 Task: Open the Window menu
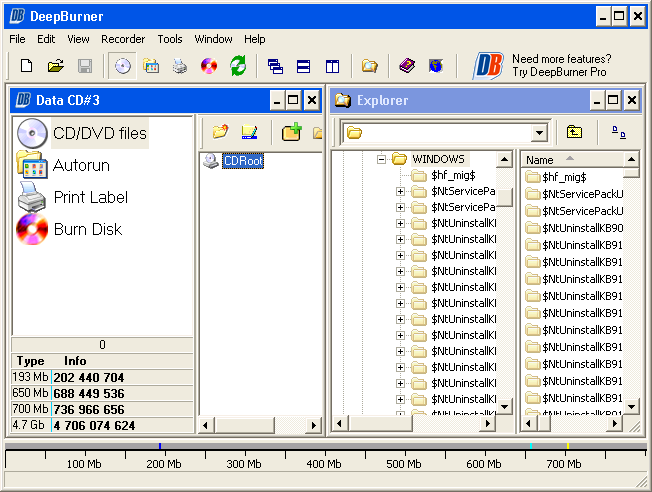coord(213,39)
